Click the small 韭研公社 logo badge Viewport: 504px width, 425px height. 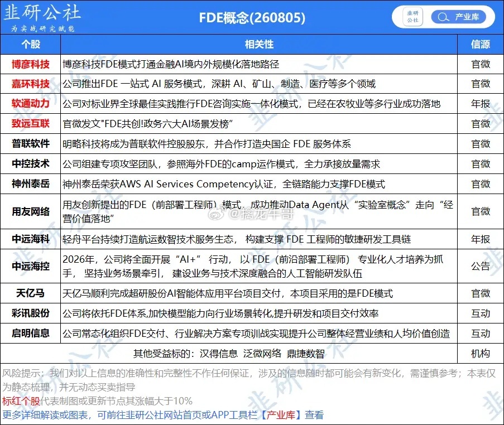pos(412,17)
